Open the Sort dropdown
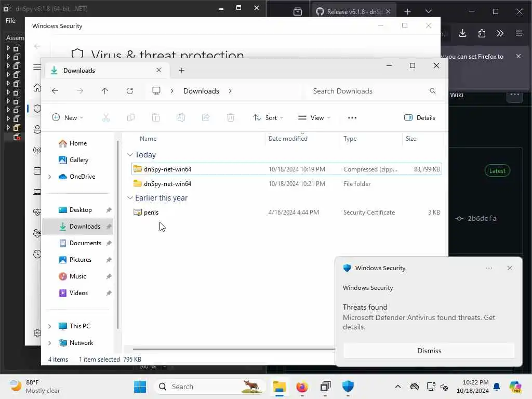Screen dimensions: 532x399 268,118
